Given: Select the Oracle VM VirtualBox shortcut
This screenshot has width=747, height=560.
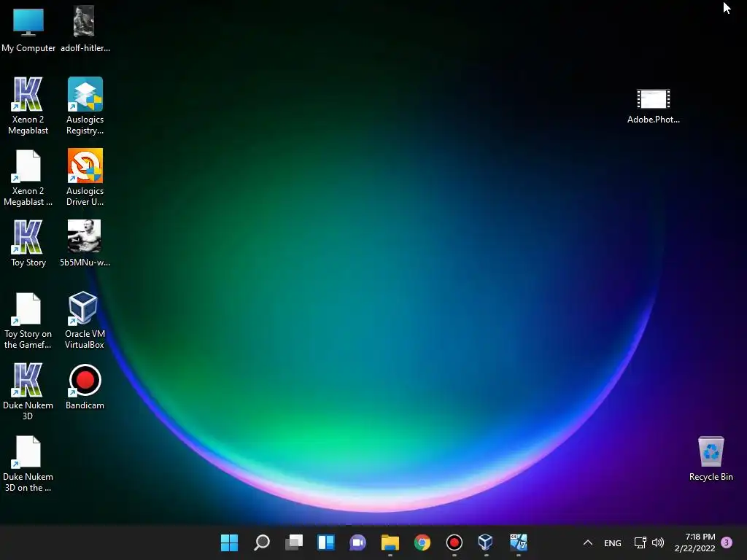Looking at the screenshot, I should point(85,321).
